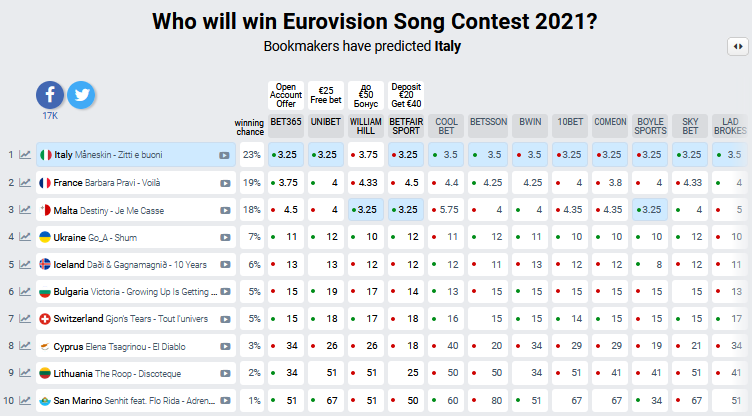Open the BET365 bookmaker column header
The height and width of the screenshot is (416, 752).
286,126
